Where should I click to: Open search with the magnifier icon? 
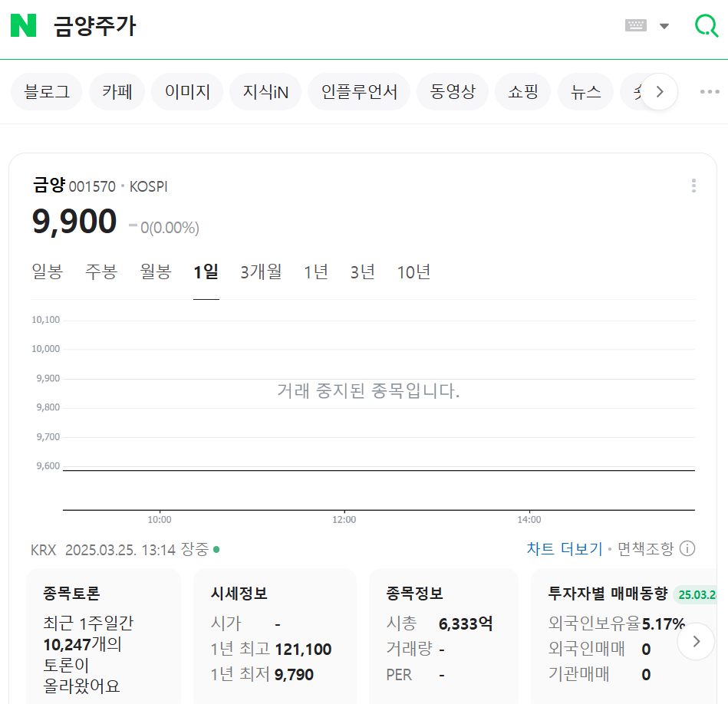pyautogui.click(x=705, y=25)
